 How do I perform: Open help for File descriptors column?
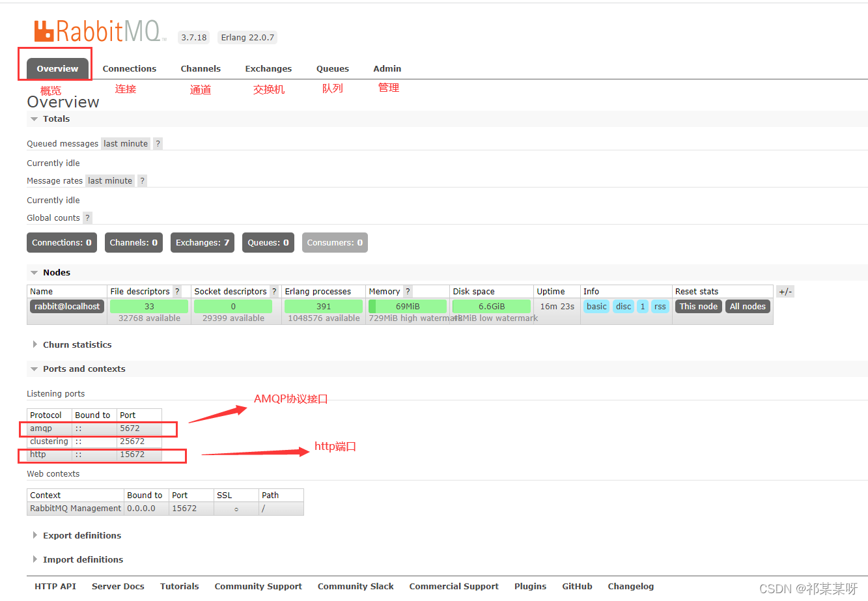(177, 292)
